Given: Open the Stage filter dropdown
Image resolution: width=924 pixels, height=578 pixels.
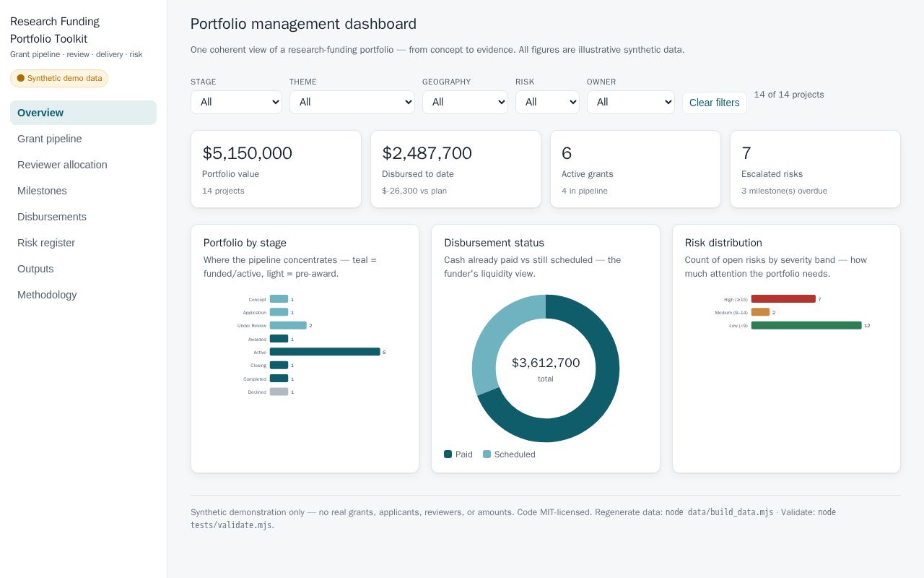Looking at the screenshot, I should 236,102.
